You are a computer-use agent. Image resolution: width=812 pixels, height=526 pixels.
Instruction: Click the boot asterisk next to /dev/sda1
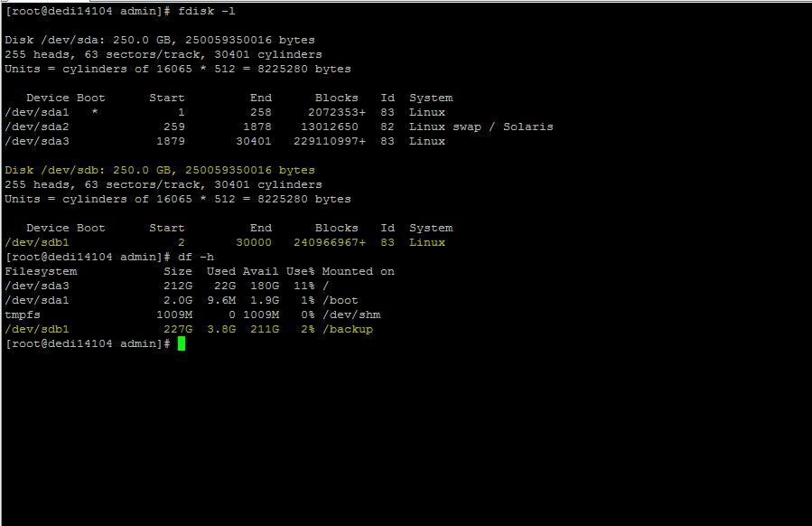95,112
